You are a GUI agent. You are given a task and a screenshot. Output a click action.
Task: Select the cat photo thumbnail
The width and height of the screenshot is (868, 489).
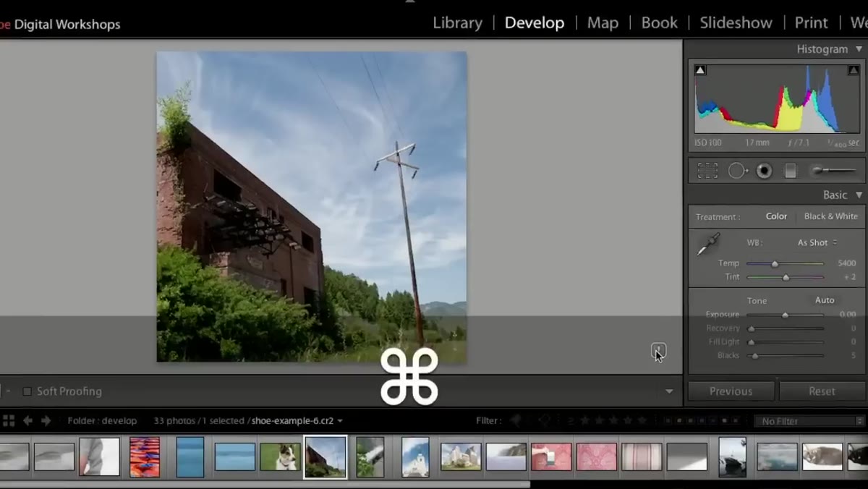click(x=822, y=457)
